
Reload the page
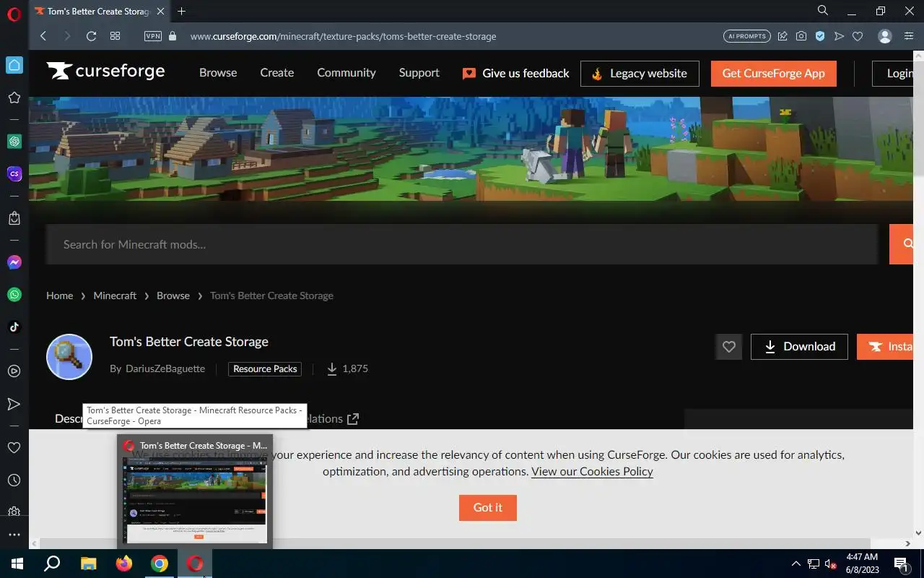[91, 36]
